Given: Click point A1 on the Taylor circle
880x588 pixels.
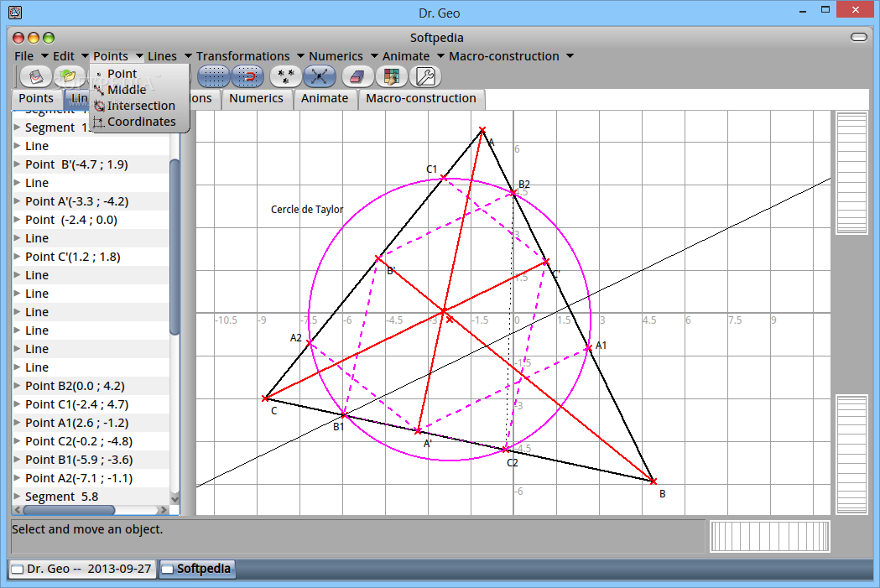Looking at the screenshot, I should [x=588, y=348].
